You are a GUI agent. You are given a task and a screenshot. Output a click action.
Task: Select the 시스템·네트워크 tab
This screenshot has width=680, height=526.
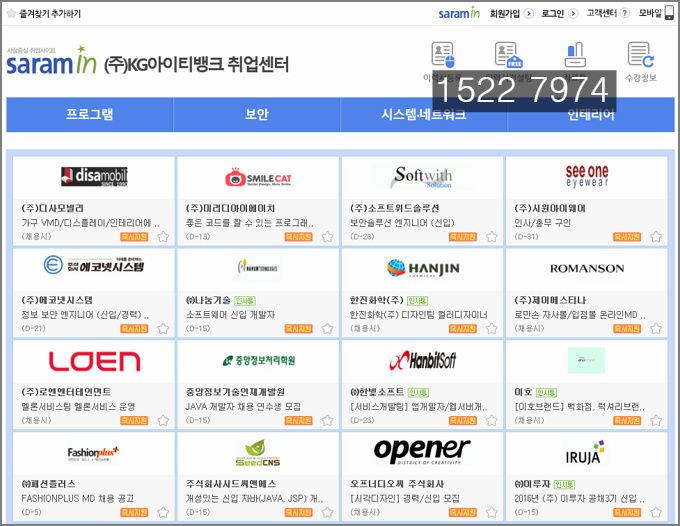[x=424, y=114]
